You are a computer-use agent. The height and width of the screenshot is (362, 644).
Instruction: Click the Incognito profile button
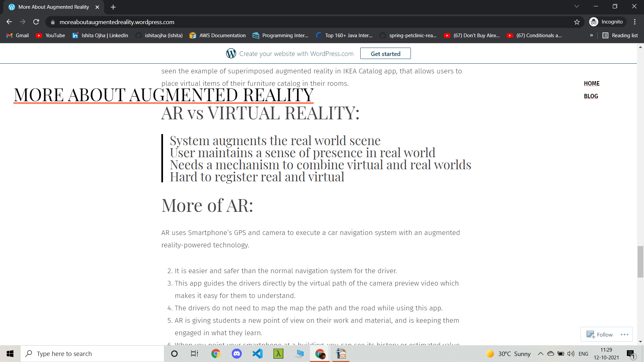[607, 22]
